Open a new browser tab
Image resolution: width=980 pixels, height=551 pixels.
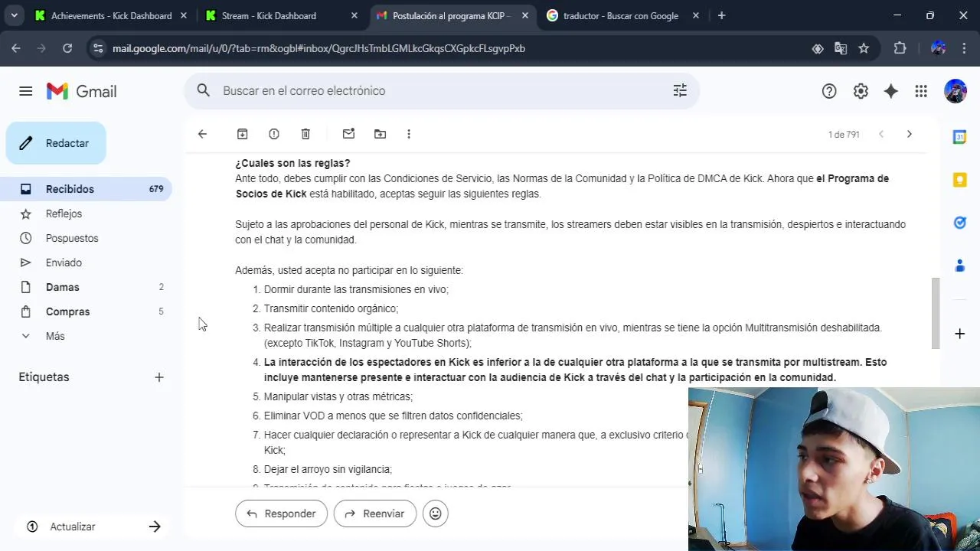[721, 15]
